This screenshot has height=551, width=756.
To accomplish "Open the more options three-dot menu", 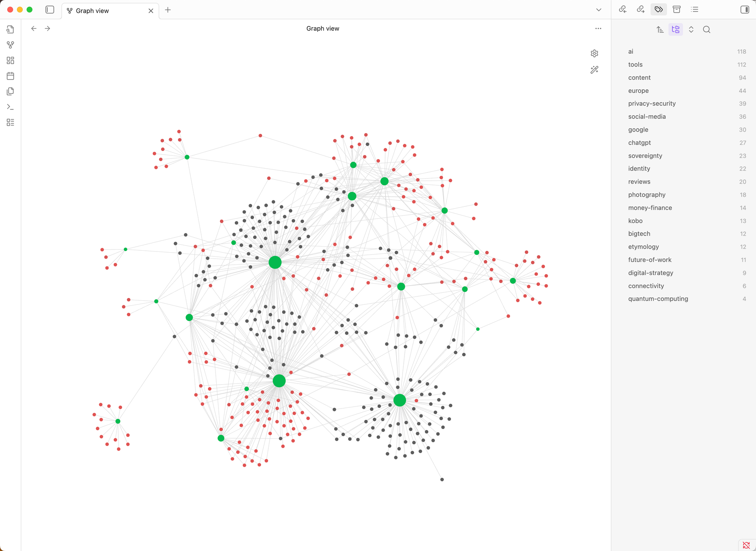I will point(598,28).
